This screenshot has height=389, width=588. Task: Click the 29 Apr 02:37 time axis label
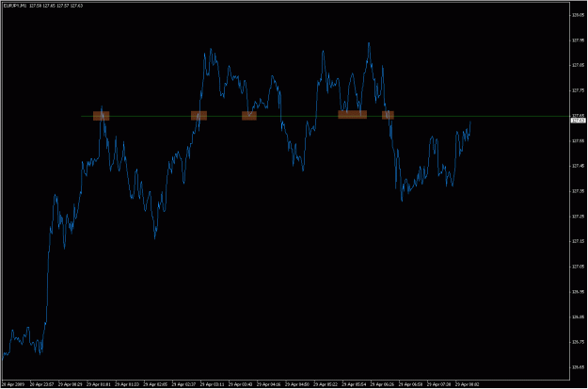tap(182, 384)
